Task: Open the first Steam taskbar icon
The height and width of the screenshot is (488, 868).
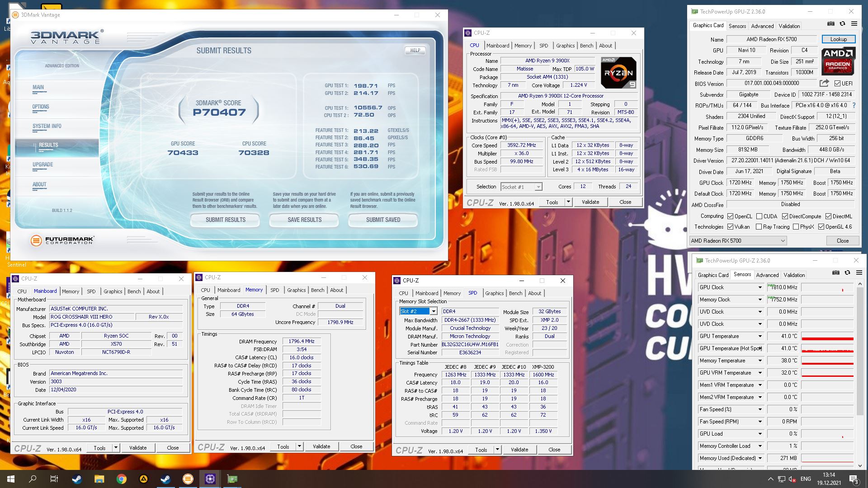Action: tap(77, 479)
